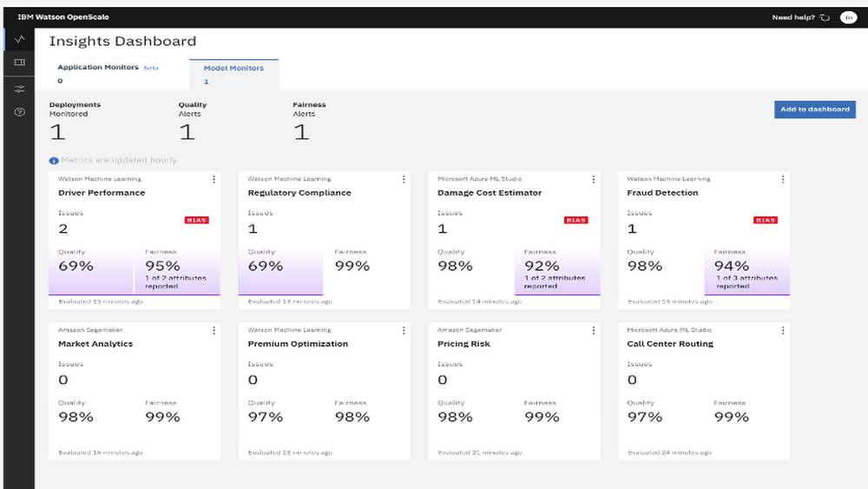Image resolution: width=868 pixels, height=489 pixels.
Task: Click 'Metrics are updated hourly' note
Action: 120,161
